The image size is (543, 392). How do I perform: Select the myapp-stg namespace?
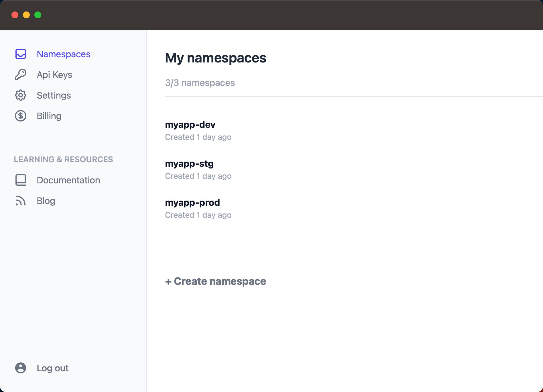click(189, 164)
